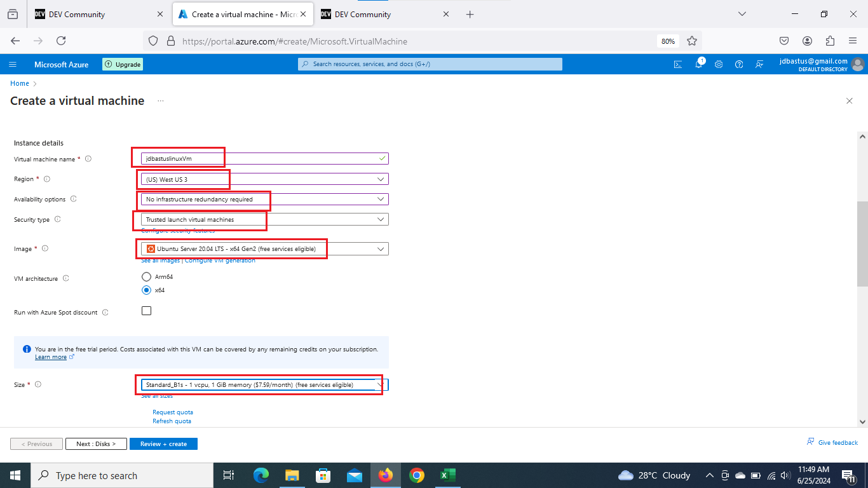868x488 pixels.
Task: Switch to the first DEV Community tab
Action: pyautogui.click(x=98, y=14)
